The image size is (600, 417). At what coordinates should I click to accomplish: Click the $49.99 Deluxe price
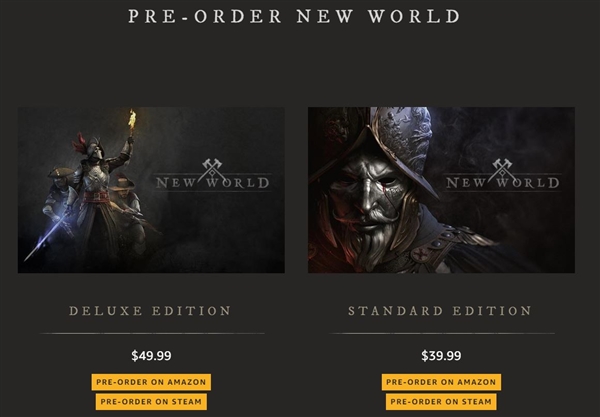click(151, 356)
